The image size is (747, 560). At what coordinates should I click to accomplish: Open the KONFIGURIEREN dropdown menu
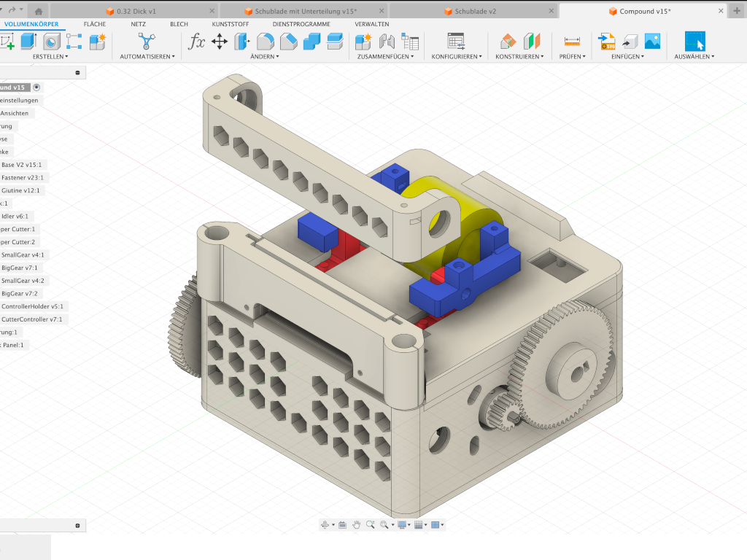pyautogui.click(x=457, y=57)
